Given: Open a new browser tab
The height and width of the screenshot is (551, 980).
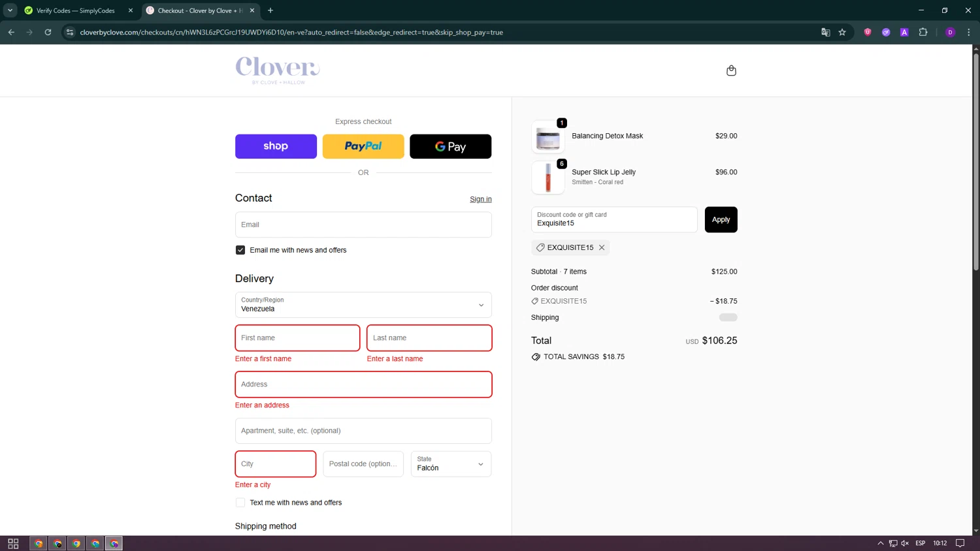Looking at the screenshot, I should click(x=270, y=10).
